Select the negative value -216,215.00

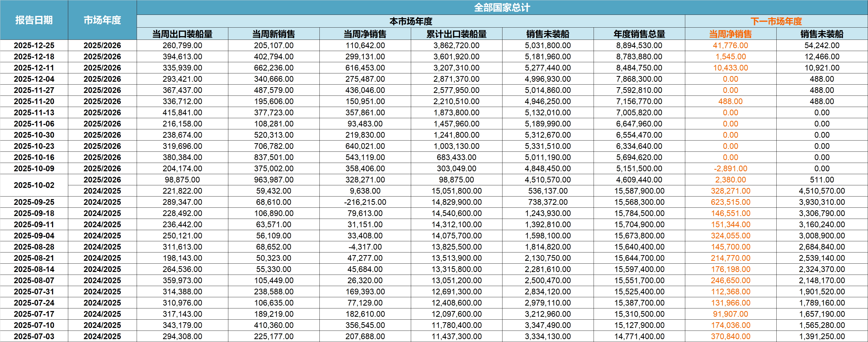tap(365, 202)
